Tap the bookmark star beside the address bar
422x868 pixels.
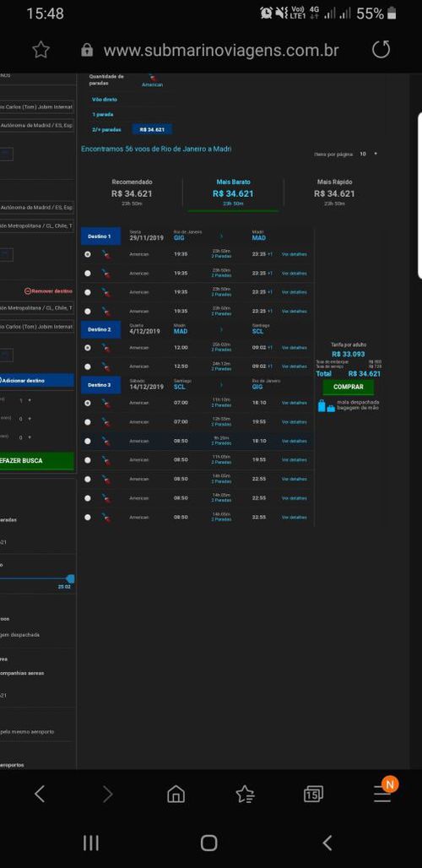pos(41,51)
